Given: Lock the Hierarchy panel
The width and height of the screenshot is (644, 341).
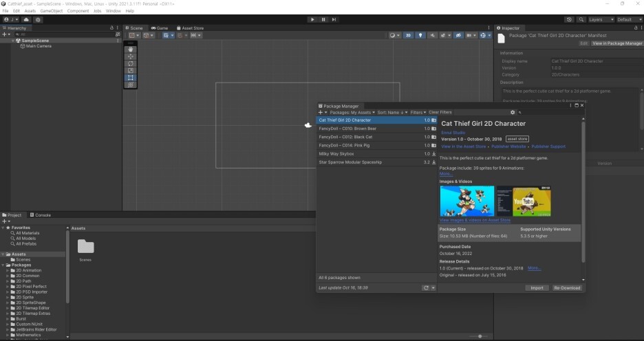Looking at the screenshot, I should (x=111, y=28).
